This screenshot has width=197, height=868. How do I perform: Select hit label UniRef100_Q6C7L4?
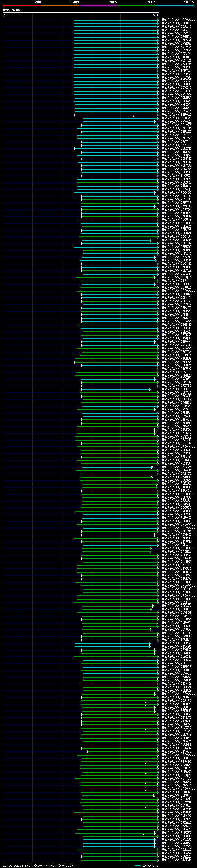177,142
